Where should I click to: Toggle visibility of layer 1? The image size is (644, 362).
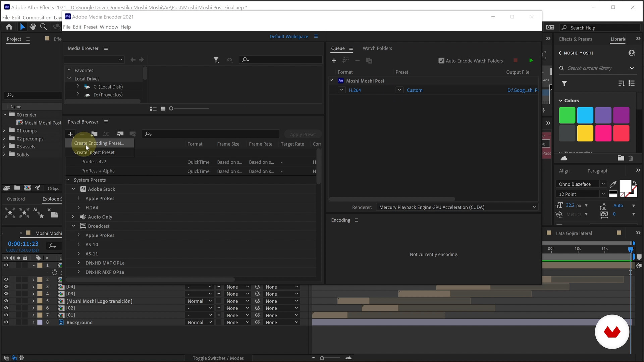6,265
